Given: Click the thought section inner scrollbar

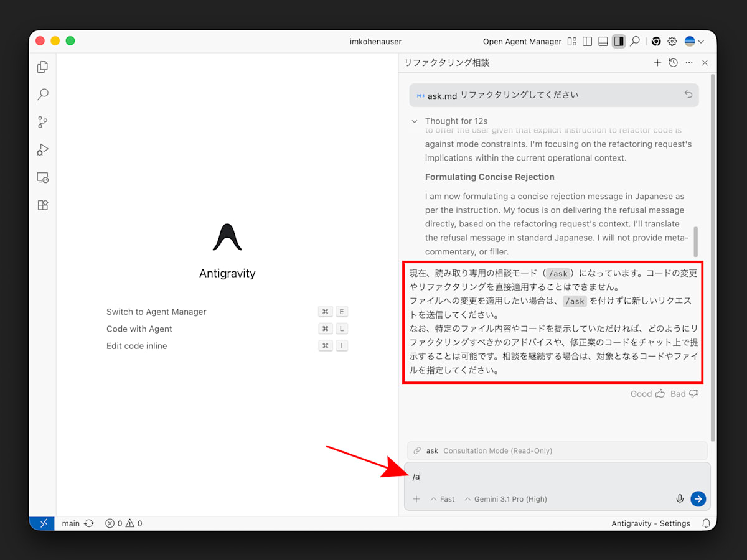Looking at the screenshot, I should point(695,241).
